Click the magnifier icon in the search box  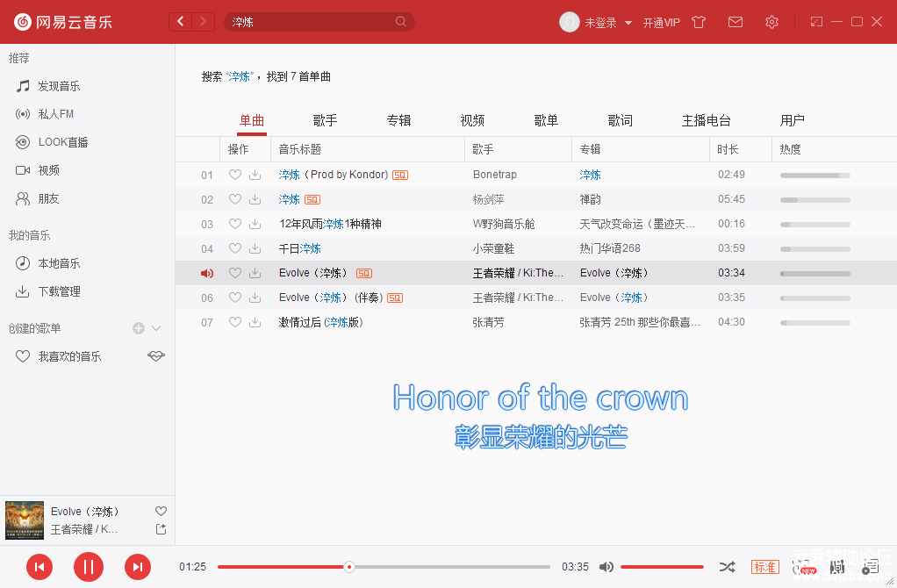click(401, 22)
